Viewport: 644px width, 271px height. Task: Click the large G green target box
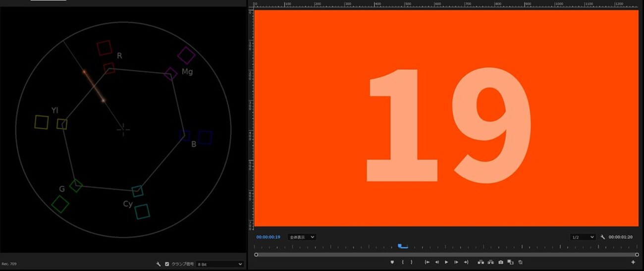pyautogui.click(x=60, y=204)
